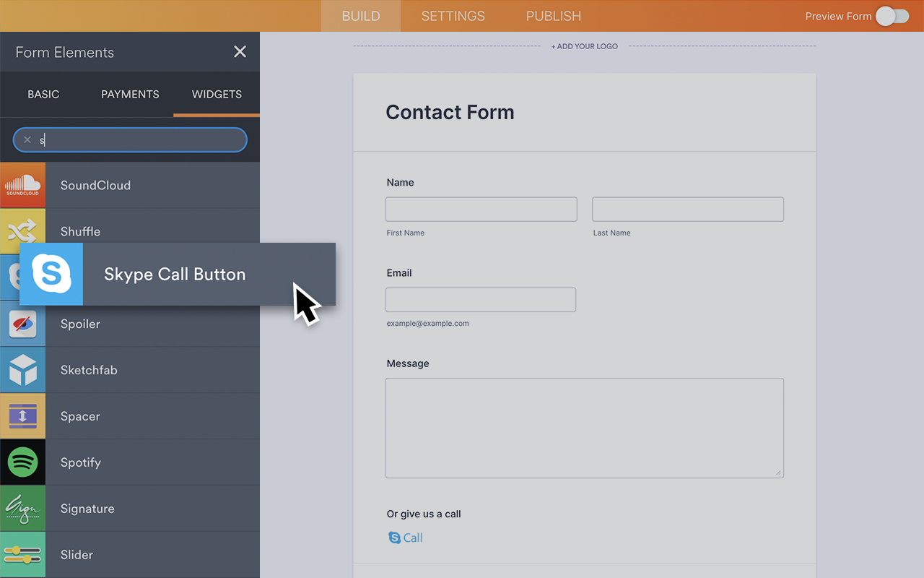Add the Spacer widget
Screen dimensions: 924x578
pos(130,416)
